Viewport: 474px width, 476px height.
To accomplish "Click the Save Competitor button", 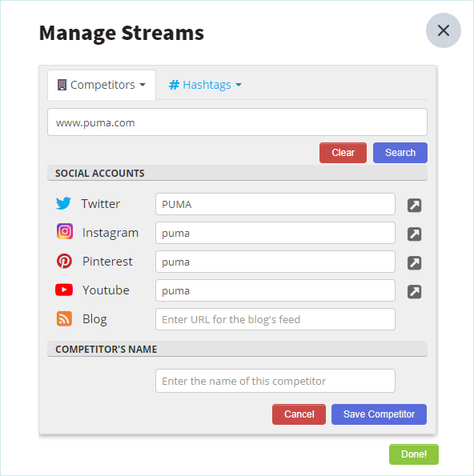I will pos(379,414).
